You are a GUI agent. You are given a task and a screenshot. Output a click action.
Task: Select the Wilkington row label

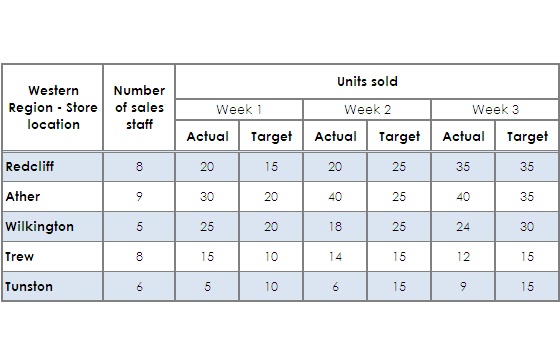tap(52, 226)
